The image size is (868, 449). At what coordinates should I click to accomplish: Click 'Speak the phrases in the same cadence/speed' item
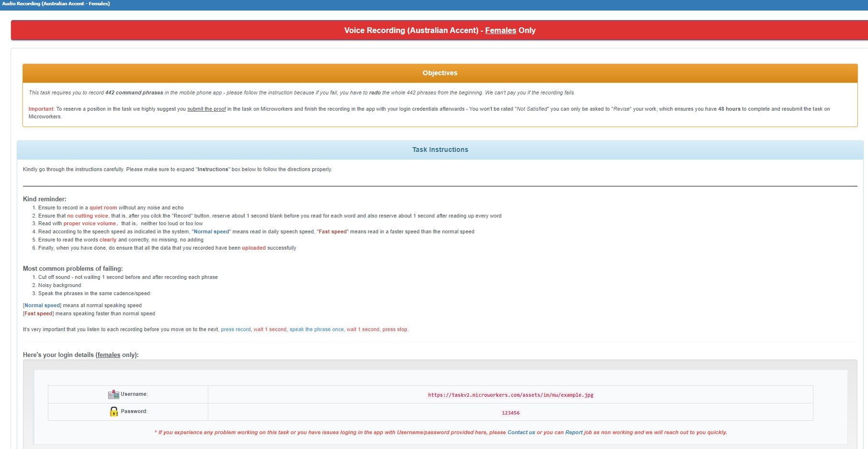point(95,293)
